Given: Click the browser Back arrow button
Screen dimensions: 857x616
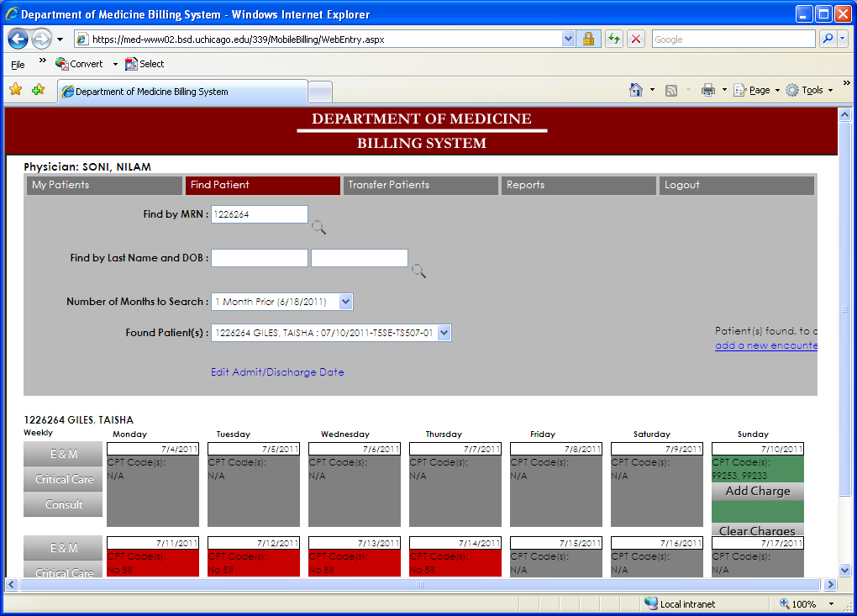Looking at the screenshot, I should point(18,39).
